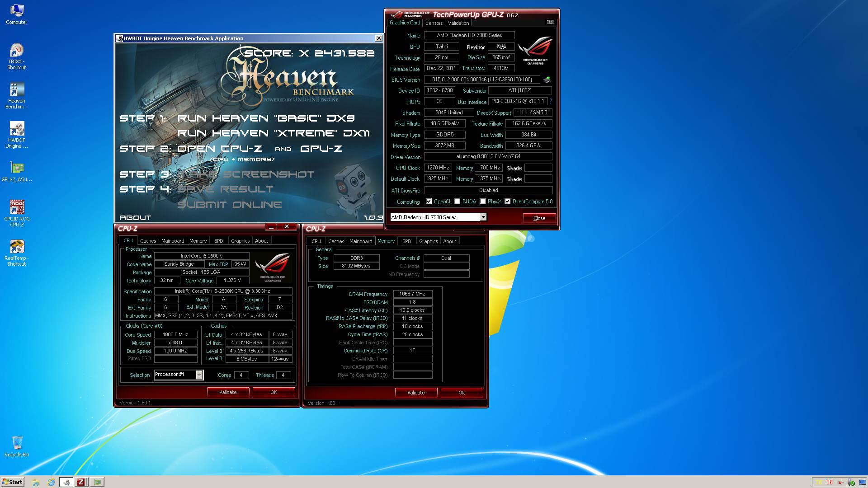Click red sensor tray icon
The image size is (868, 488).
click(840, 482)
